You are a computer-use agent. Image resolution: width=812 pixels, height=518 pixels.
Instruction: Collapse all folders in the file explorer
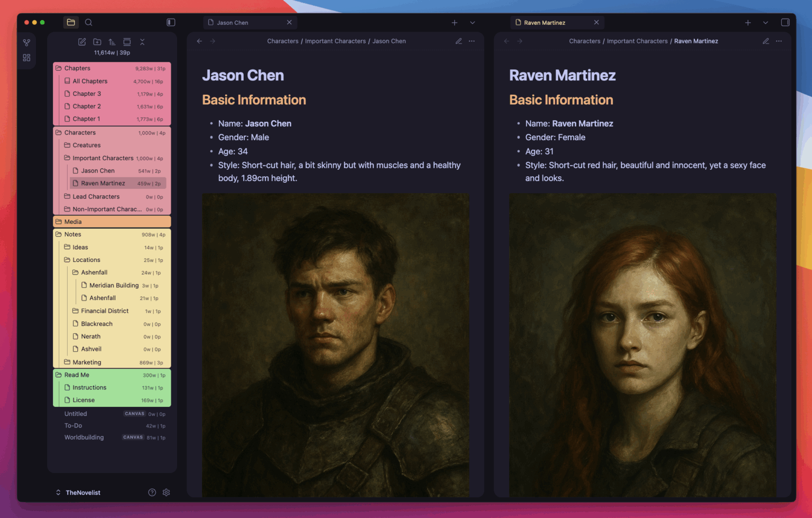142,42
